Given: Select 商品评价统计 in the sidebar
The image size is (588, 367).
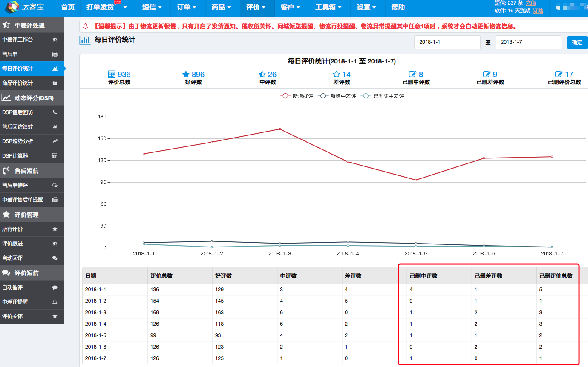Looking at the screenshot, I should (x=32, y=83).
